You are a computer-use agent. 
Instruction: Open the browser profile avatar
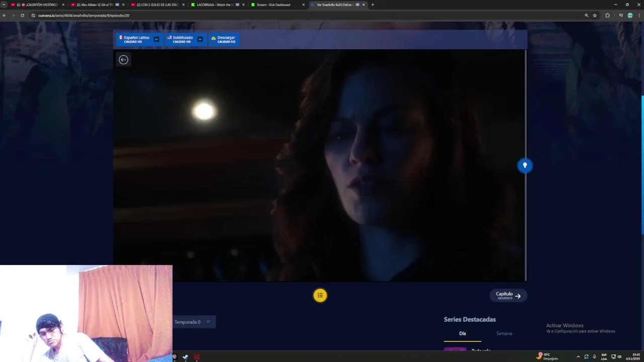pos(630,16)
